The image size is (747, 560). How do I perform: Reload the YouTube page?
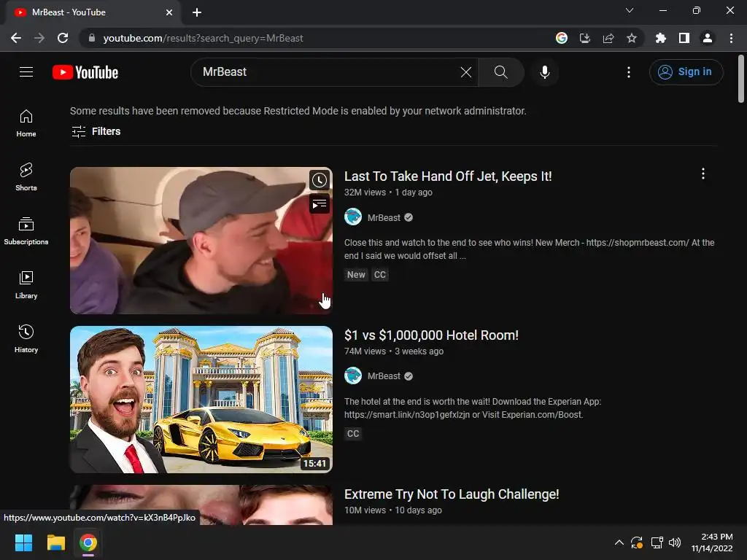63,38
